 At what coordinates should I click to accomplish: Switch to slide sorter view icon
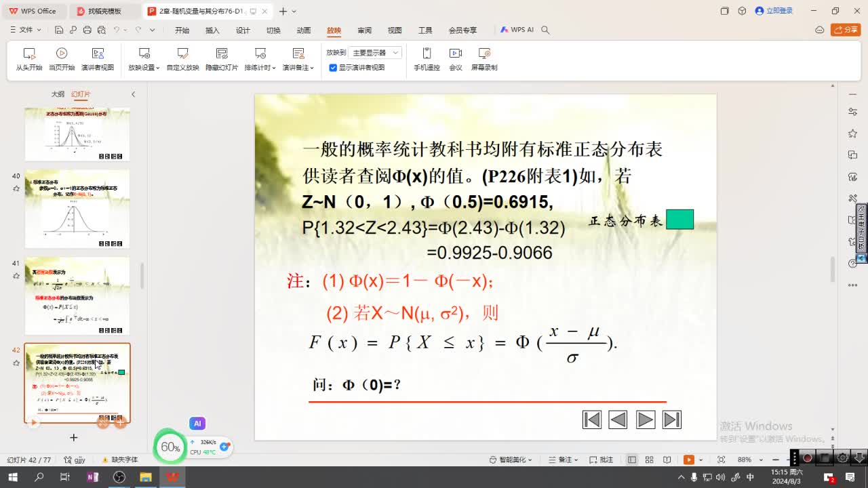coord(650,460)
